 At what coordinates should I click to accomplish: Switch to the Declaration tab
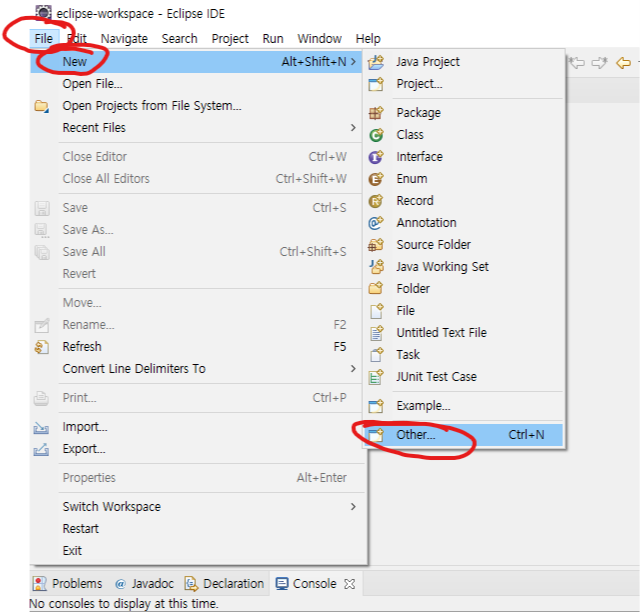click(x=224, y=584)
